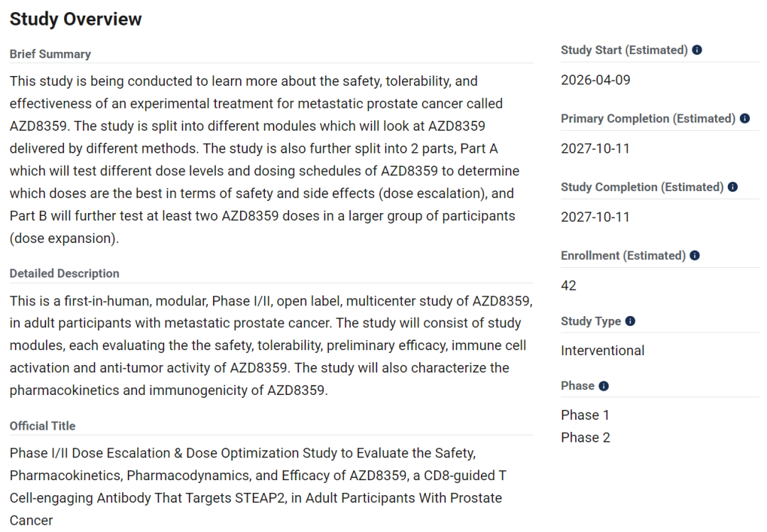Click the info icon beside Study Start (Estimated)
Screen dimensions: 767x532
click(x=697, y=50)
